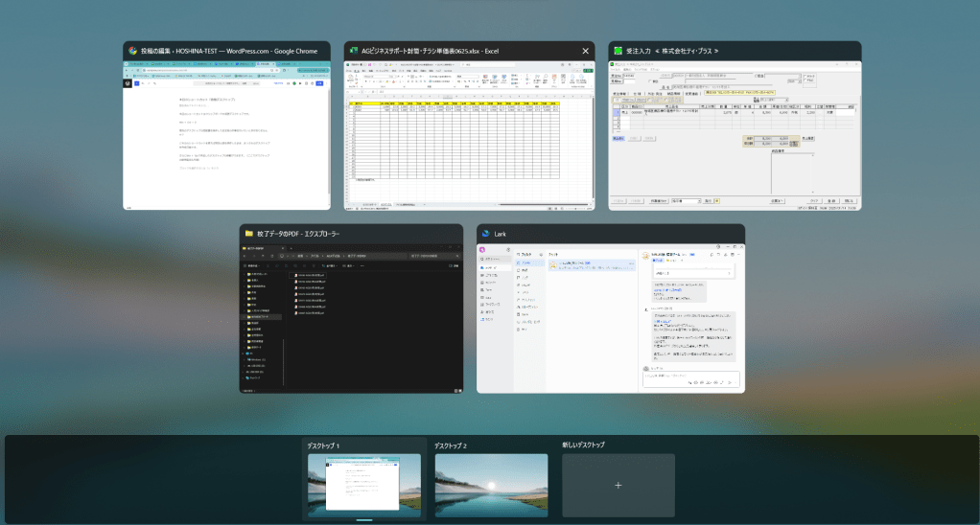Image resolution: width=980 pixels, height=525 pixels.
Task: Click the 校了データのPDF - エクスプローラー title text
Action: (299, 234)
